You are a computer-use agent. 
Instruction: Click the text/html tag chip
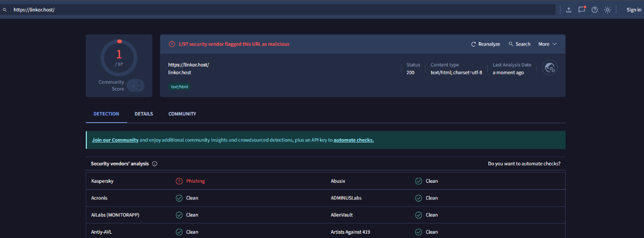point(179,86)
